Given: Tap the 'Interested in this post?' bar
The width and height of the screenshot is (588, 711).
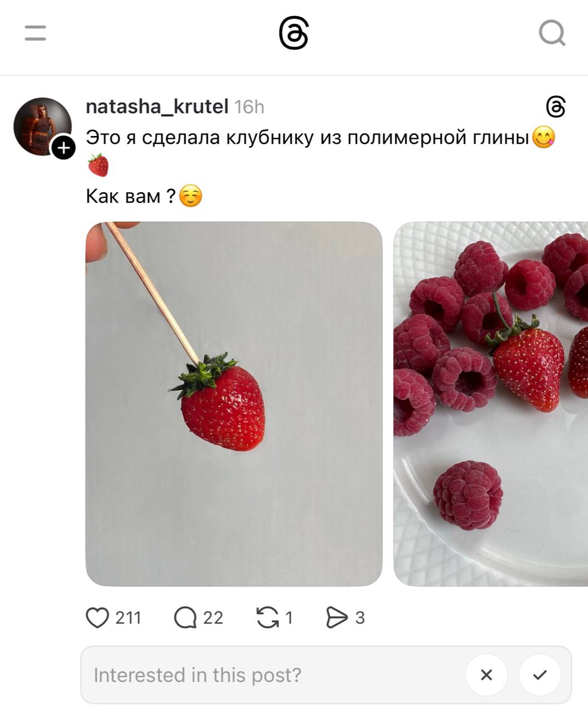Looking at the screenshot, I should (x=326, y=675).
